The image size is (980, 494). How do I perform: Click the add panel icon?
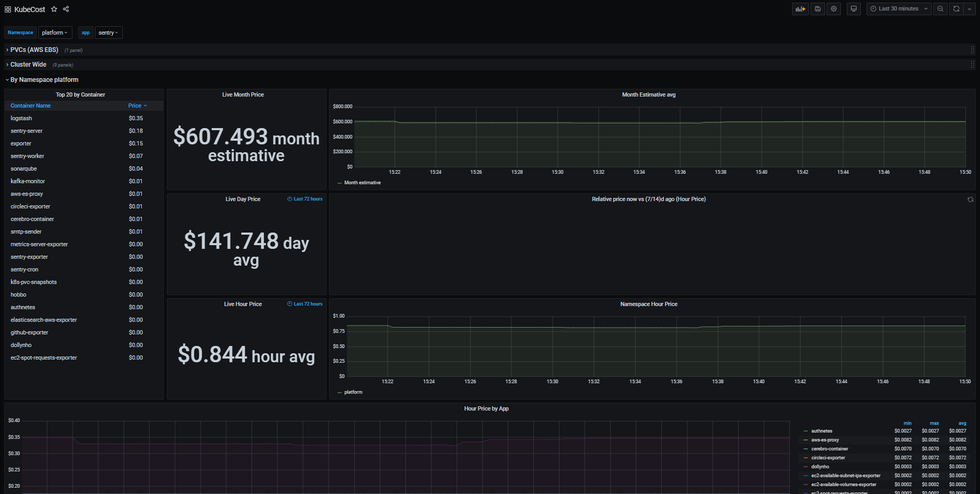pos(800,9)
